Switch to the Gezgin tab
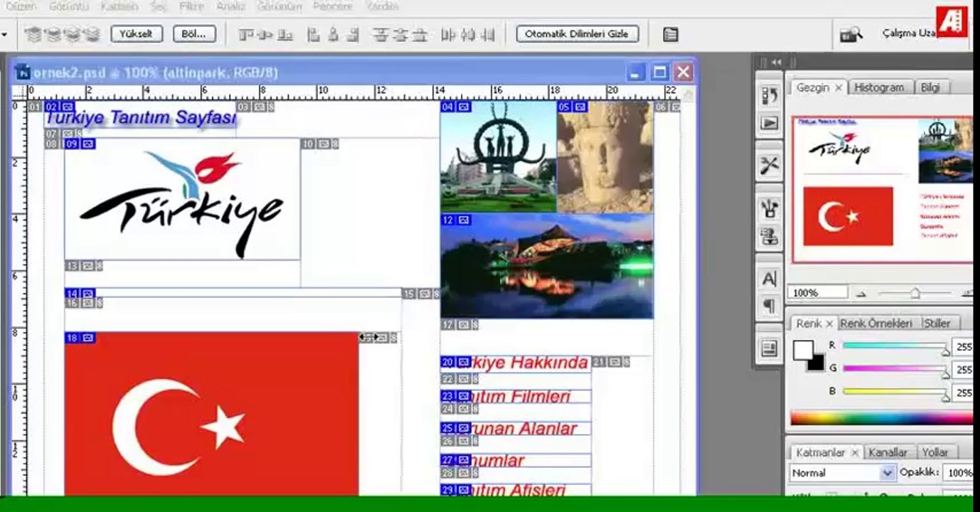 point(812,87)
